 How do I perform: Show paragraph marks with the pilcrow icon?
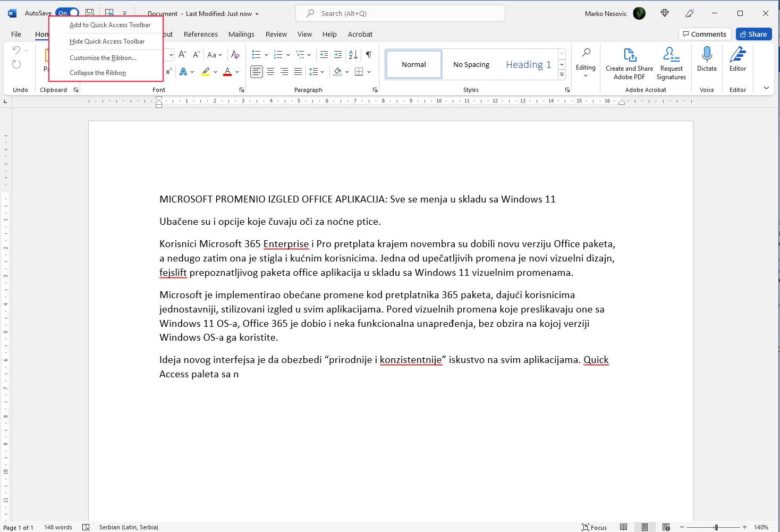(x=369, y=55)
